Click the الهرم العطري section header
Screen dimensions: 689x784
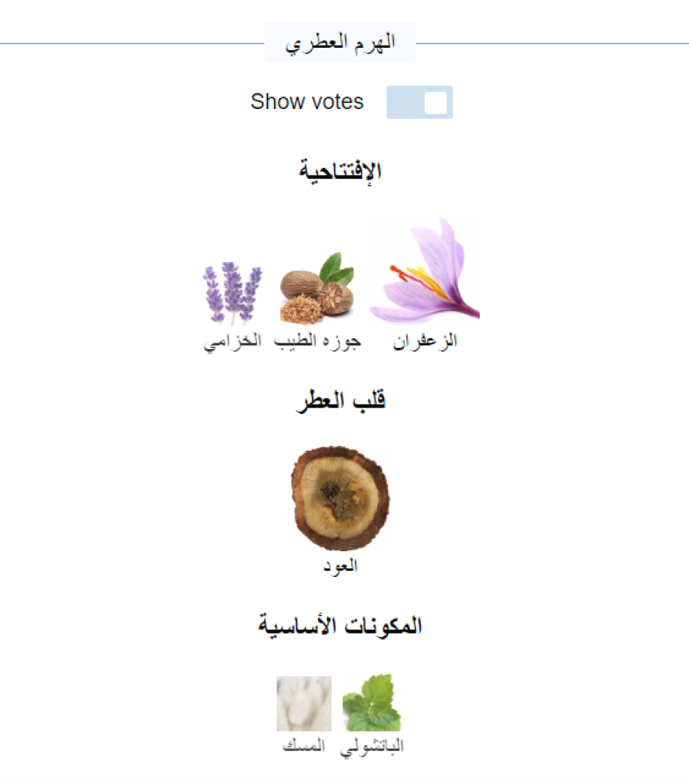(x=340, y=43)
